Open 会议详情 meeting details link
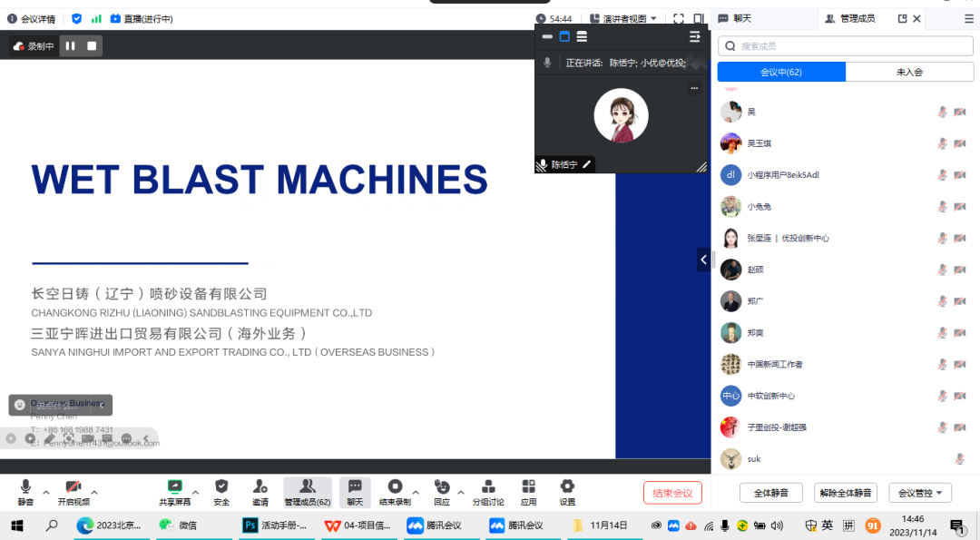 click(38, 19)
